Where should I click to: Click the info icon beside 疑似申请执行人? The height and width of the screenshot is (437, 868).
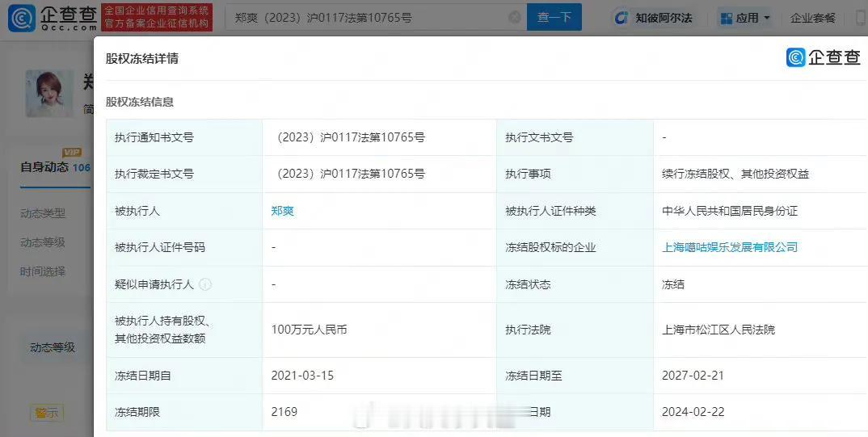coord(204,284)
